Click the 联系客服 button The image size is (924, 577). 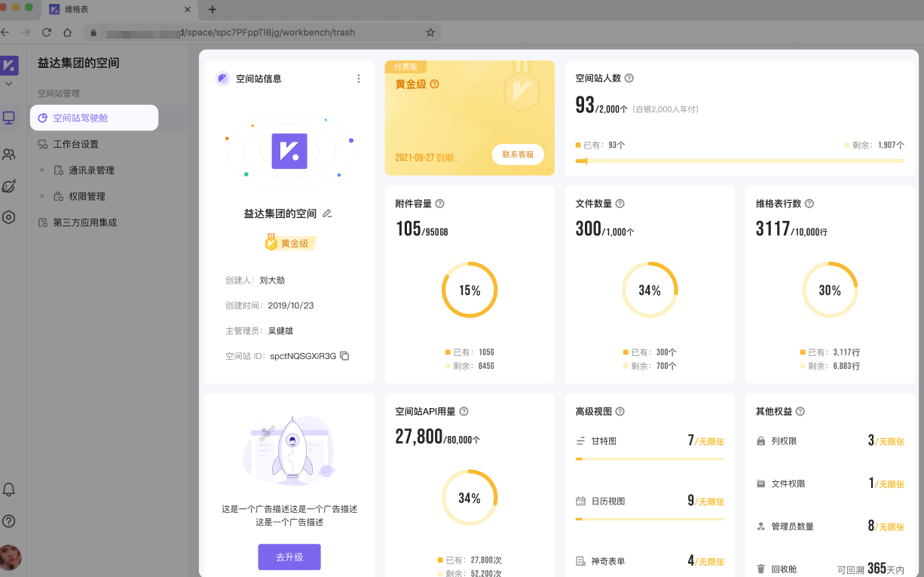518,155
